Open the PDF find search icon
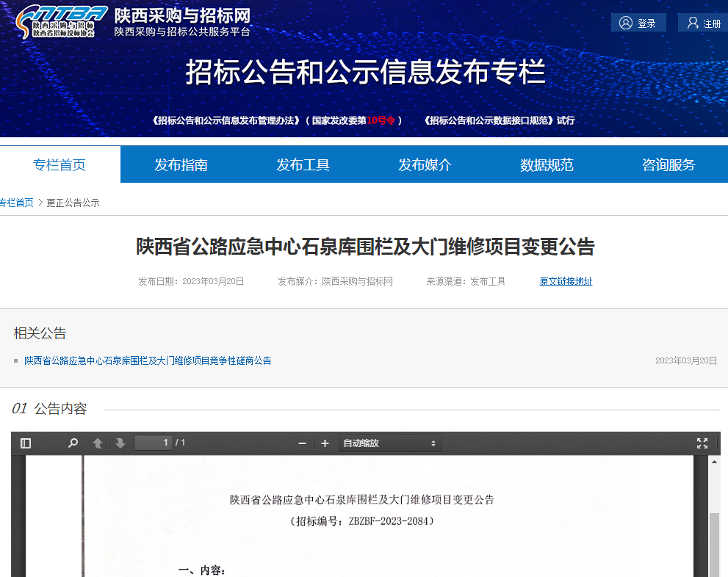The image size is (728, 577). (x=73, y=443)
